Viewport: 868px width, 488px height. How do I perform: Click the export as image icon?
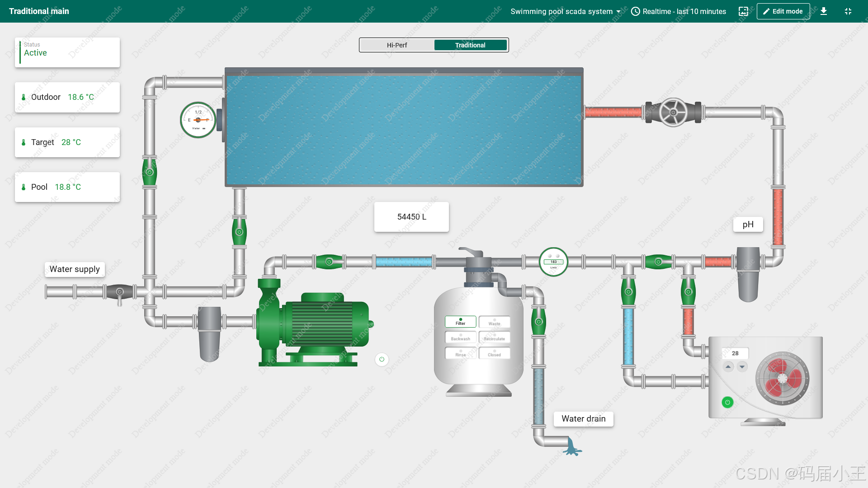(x=743, y=11)
